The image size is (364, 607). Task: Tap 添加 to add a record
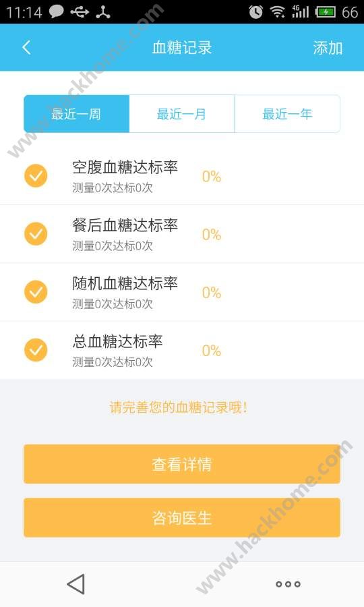[328, 48]
